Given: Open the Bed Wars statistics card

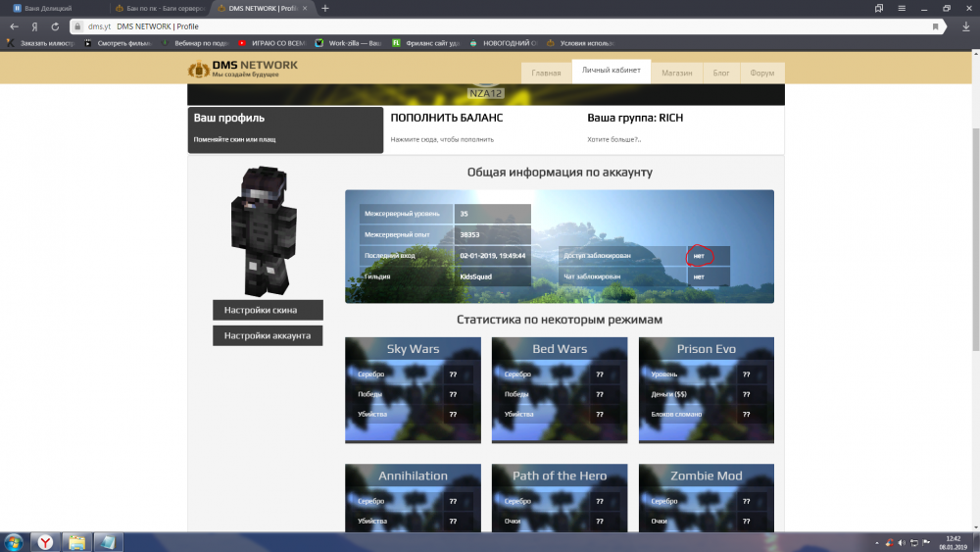Looking at the screenshot, I should [x=560, y=390].
